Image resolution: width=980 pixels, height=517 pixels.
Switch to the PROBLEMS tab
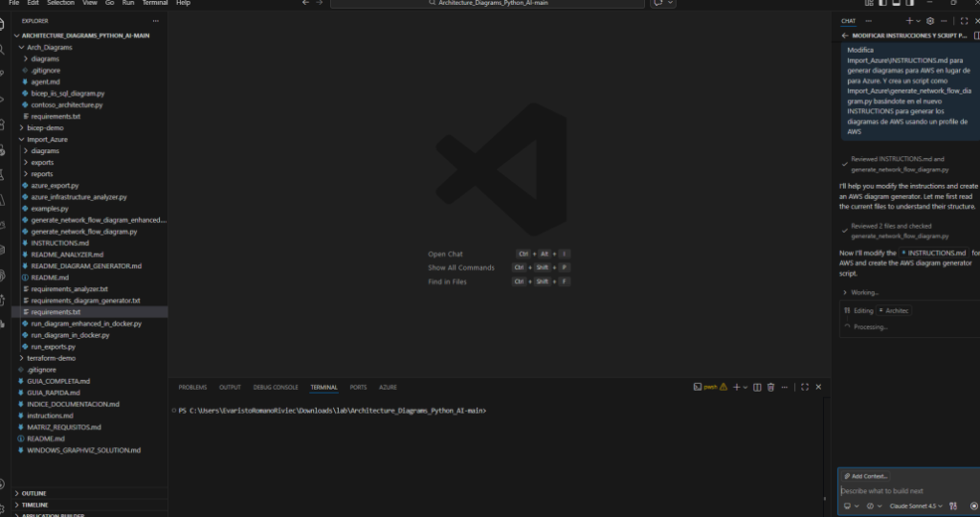pos(192,387)
